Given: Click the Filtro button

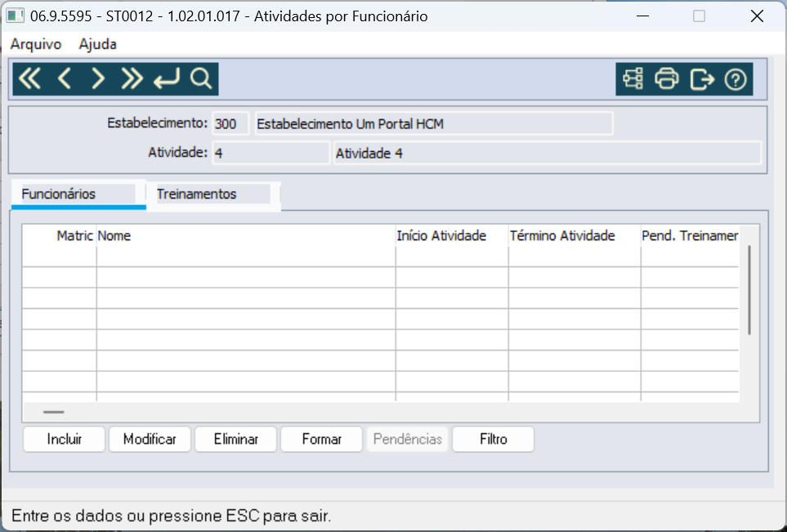Looking at the screenshot, I should tap(494, 439).
